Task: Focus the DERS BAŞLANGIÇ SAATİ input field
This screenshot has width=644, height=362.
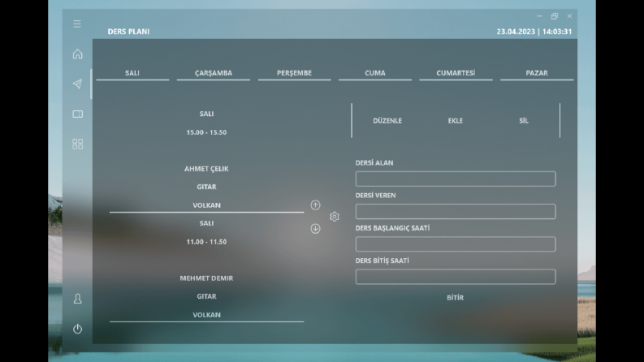Action: tap(456, 244)
